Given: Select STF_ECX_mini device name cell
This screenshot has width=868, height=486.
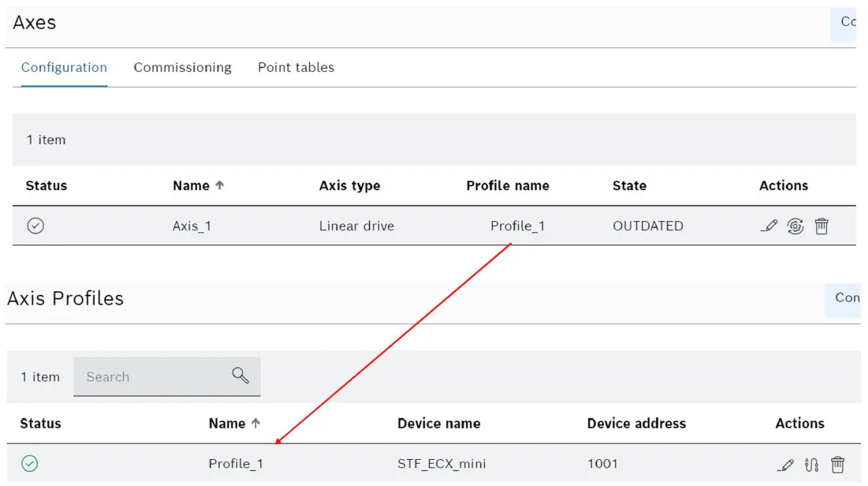Looking at the screenshot, I should [441, 464].
